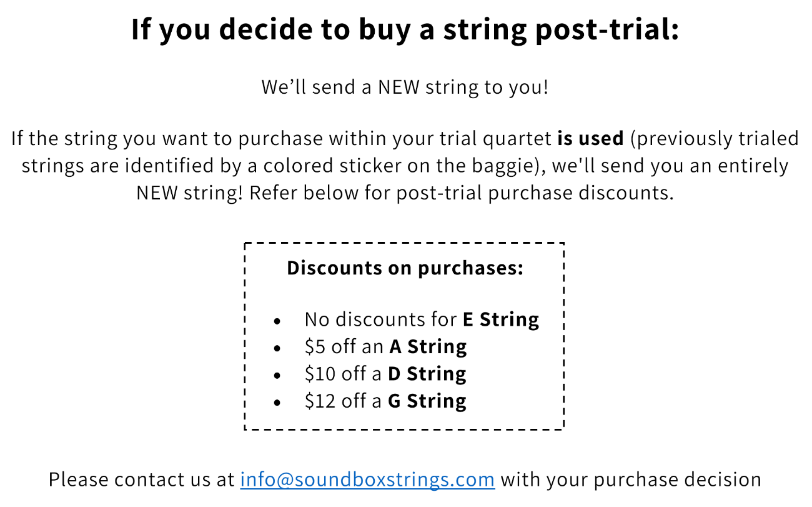The height and width of the screenshot is (507, 812).
Task: Click the bold "E String" label
Action: tap(500, 319)
